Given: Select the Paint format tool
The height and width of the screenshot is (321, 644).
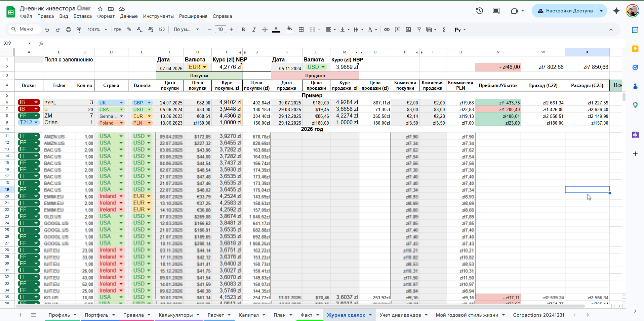Looking at the screenshot, I should click(79, 30).
